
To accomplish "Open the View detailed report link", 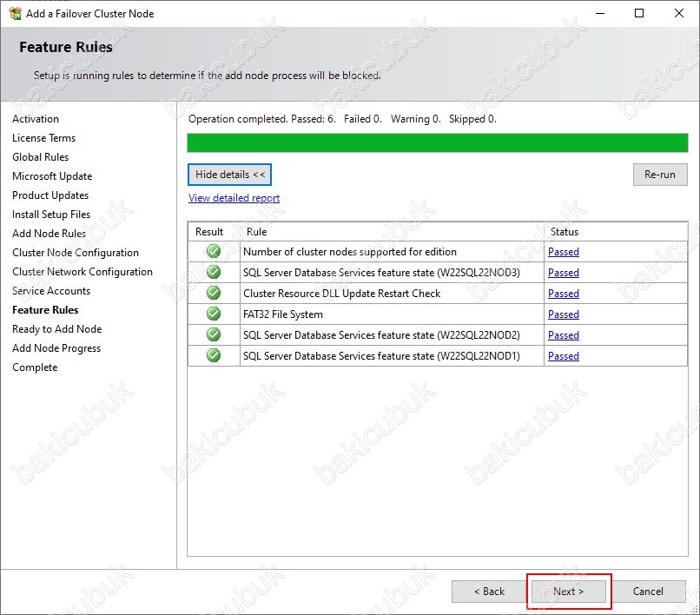I will [234, 198].
